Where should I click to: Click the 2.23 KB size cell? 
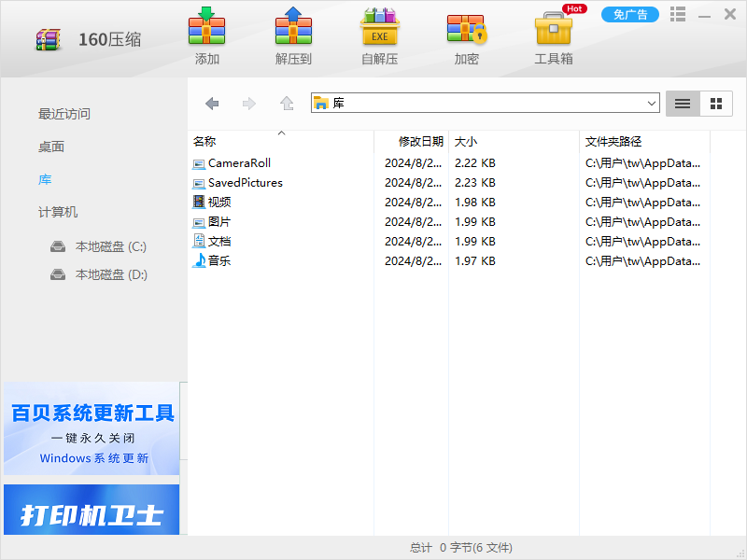tap(475, 183)
